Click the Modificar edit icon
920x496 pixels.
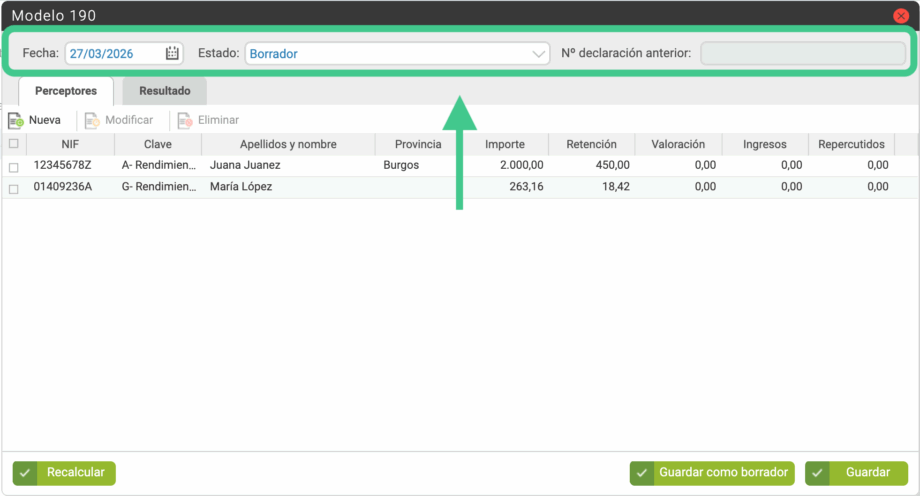coord(92,120)
